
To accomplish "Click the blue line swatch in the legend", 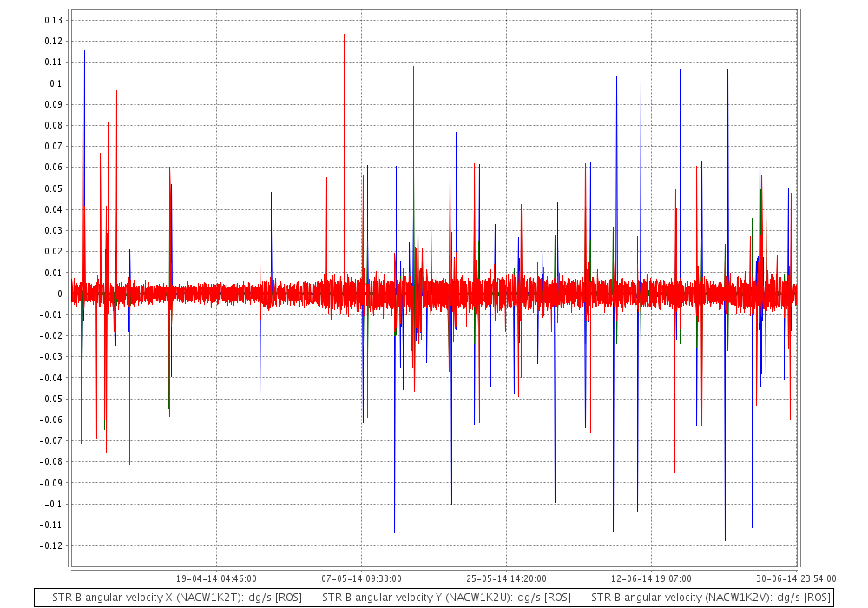I will pos(43,598).
